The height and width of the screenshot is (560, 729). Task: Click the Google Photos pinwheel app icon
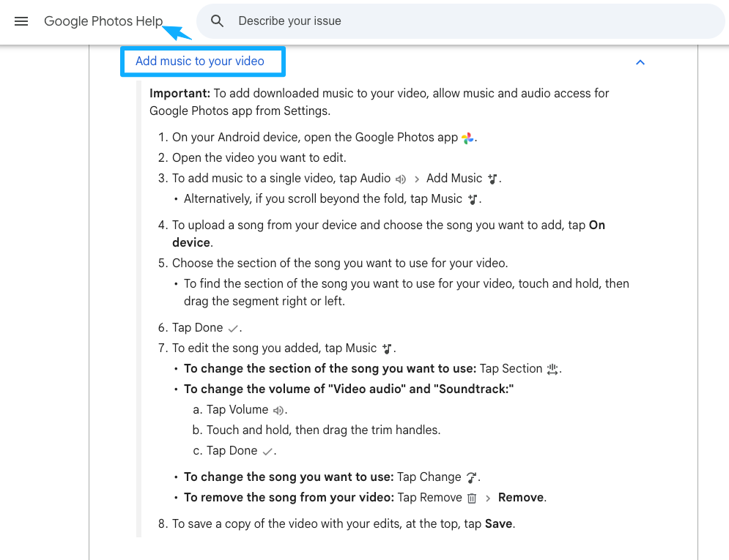tap(467, 138)
